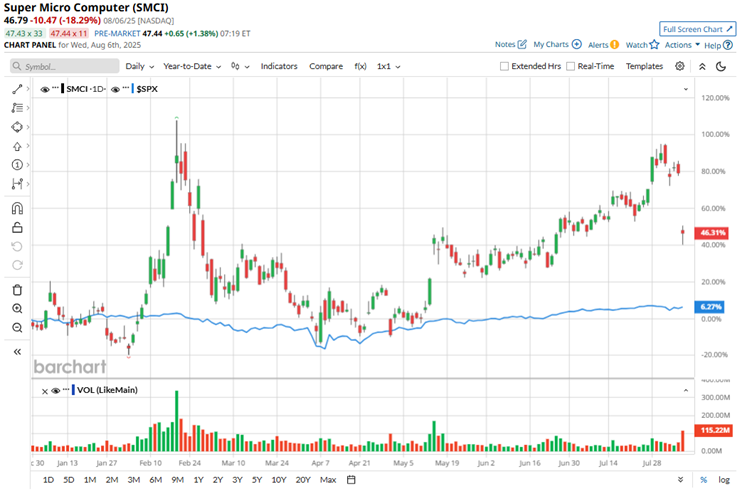Image resolution: width=752 pixels, height=494 pixels.
Task: Collapse the drawing tools sidebar
Action: point(17,352)
